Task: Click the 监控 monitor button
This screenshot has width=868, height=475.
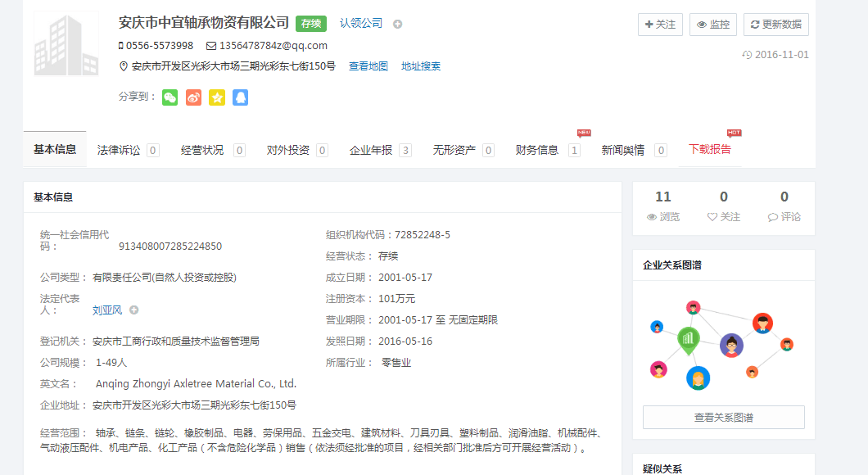Action: pos(713,25)
